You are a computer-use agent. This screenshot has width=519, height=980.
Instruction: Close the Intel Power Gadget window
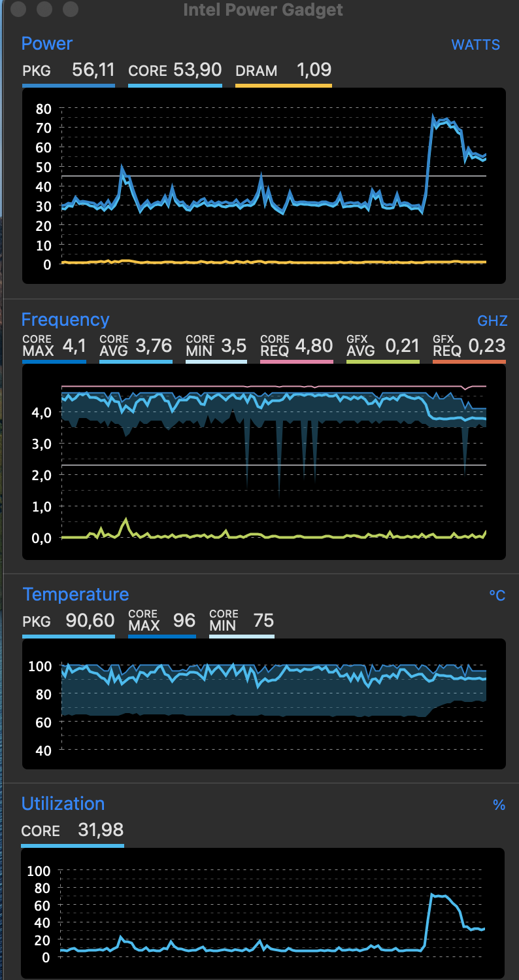pyautogui.click(x=20, y=9)
